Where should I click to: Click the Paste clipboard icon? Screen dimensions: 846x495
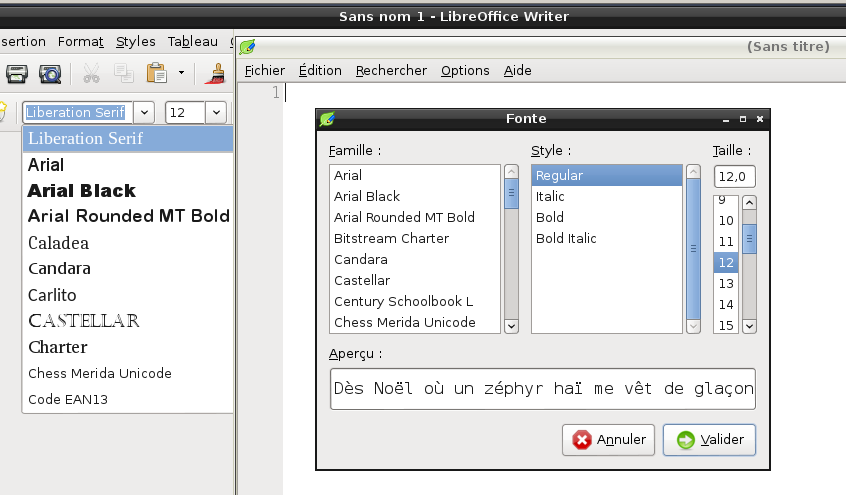156,73
